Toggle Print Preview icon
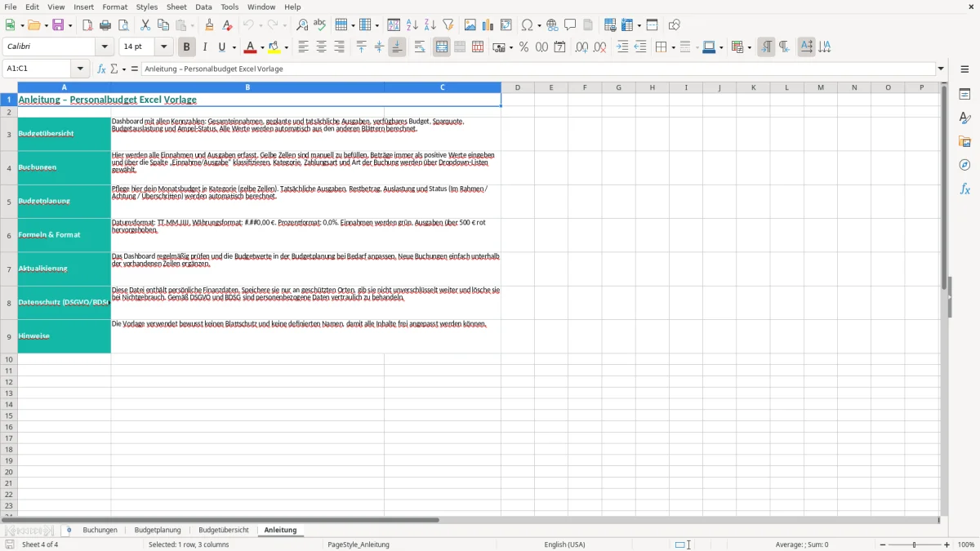 [x=123, y=25]
